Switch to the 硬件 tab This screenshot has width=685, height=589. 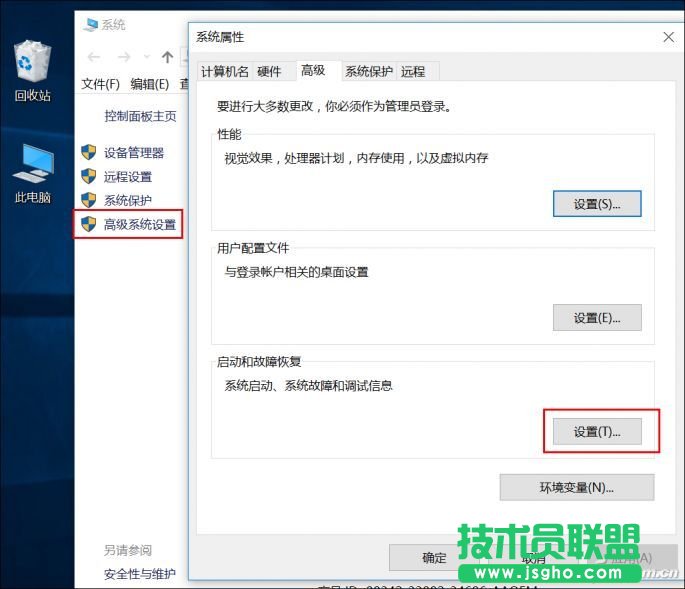coord(269,71)
